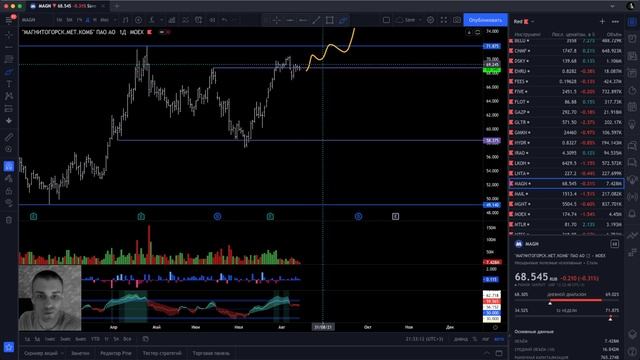Select the brush drawing tool in sidebar
Screen dimensions: 640x360
click(9, 72)
